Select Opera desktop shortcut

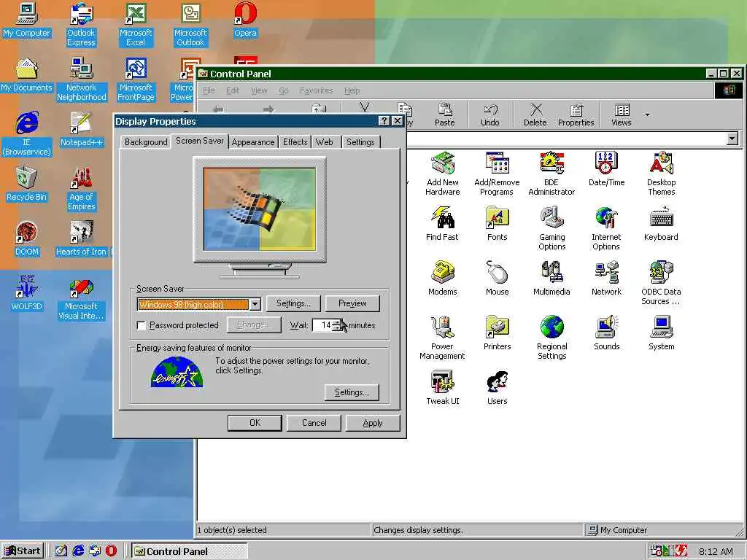[245, 20]
